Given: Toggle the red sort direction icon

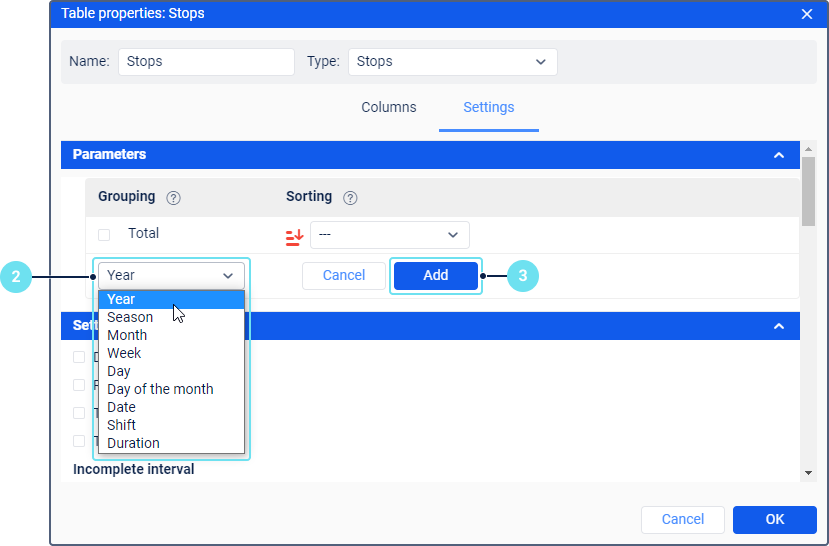Looking at the screenshot, I should pyautogui.click(x=294, y=237).
